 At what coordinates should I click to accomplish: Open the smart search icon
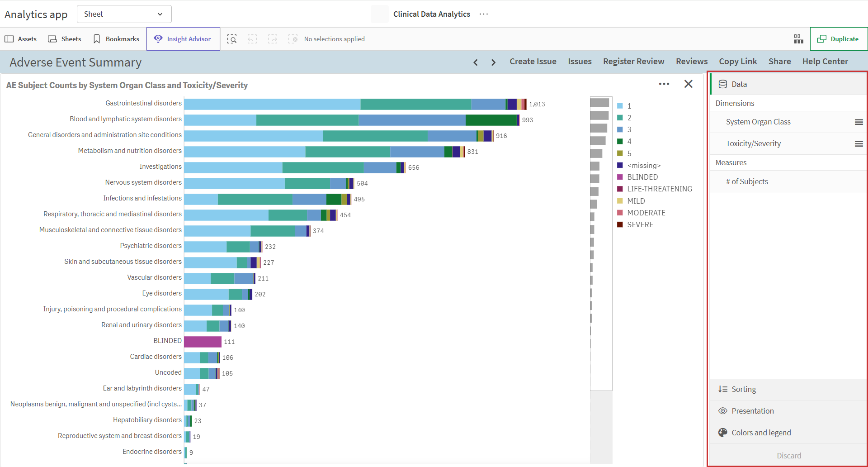(x=232, y=39)
